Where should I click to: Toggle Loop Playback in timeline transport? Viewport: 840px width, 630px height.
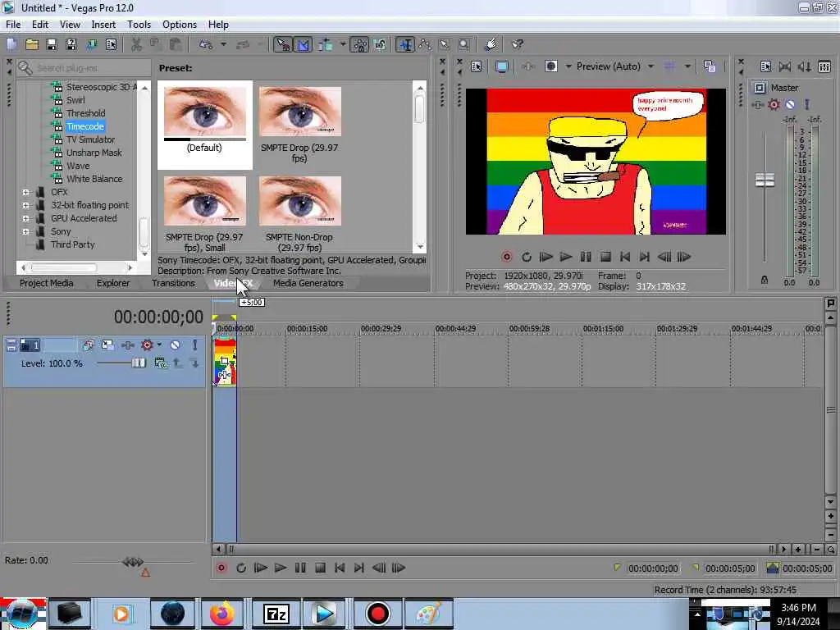point(241,568)
